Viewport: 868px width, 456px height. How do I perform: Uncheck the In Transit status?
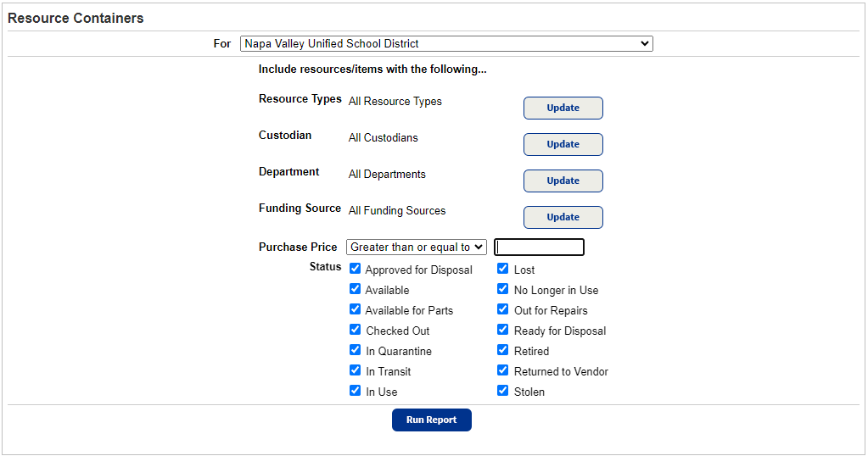(x=355, y=370)
